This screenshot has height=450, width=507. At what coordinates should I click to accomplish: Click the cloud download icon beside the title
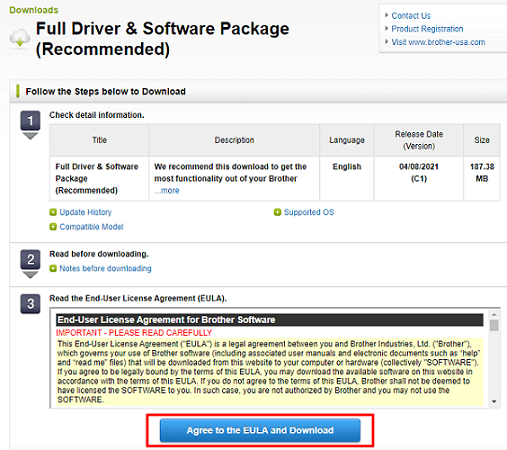(20, 38)
